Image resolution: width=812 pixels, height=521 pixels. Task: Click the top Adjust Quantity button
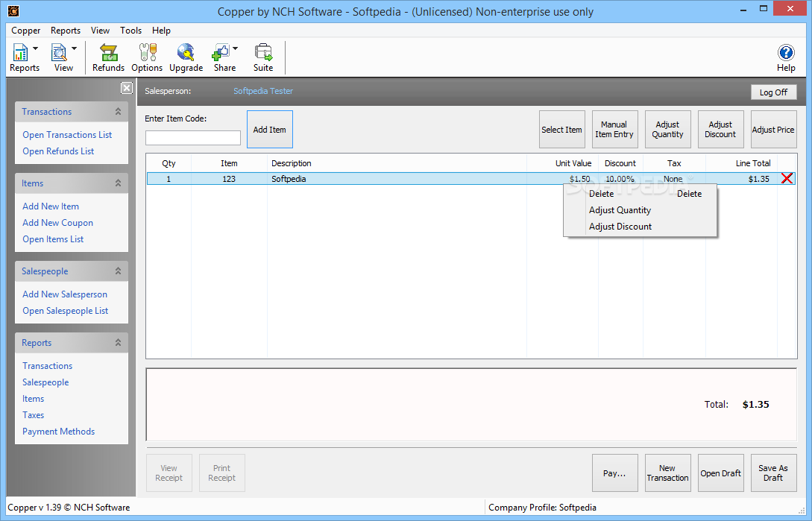pos(667,130)
